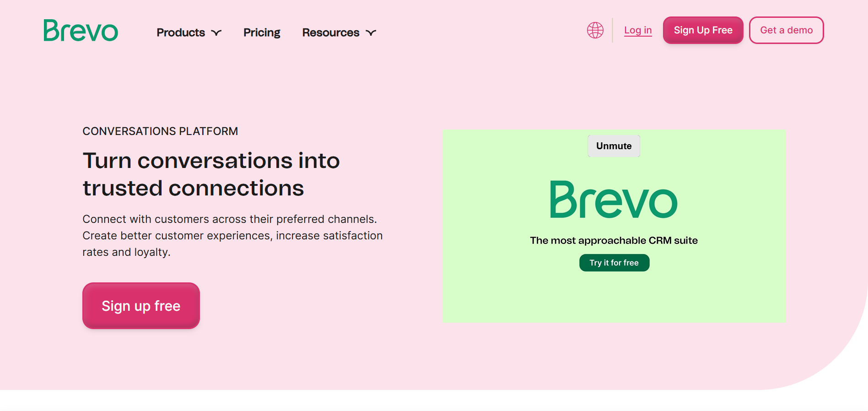Click the large Brevo logo in video
The height and width of the screenshot is (411, 868).
(x=614, y=200)
